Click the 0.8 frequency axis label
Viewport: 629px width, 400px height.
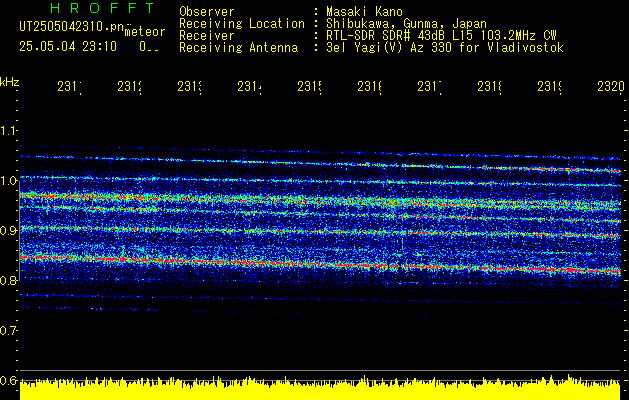point(9,280)
